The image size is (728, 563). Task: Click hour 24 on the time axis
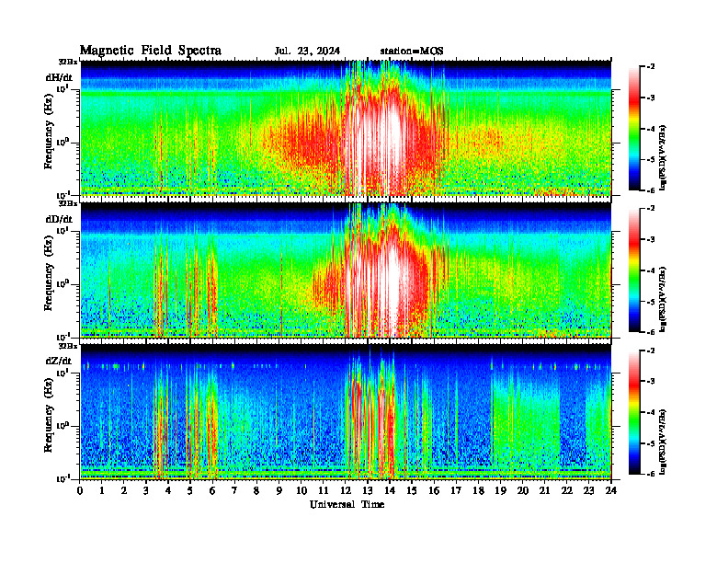point(611,490)
